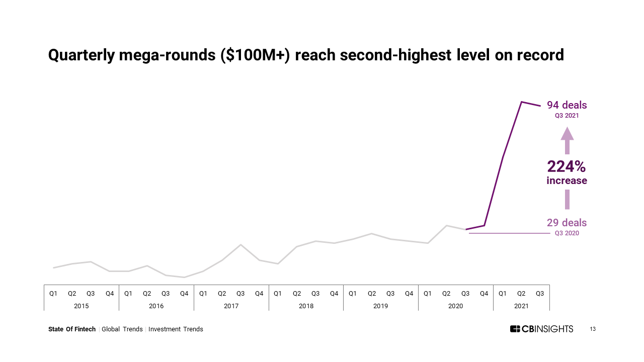The image size is (644, 362).
Task: Click the Q2 quarter label above 2021
Action: [521, 294]
